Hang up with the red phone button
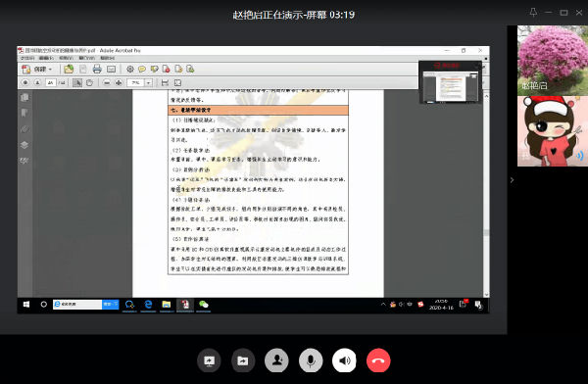The image size is (588, 384). click(378, 360)
